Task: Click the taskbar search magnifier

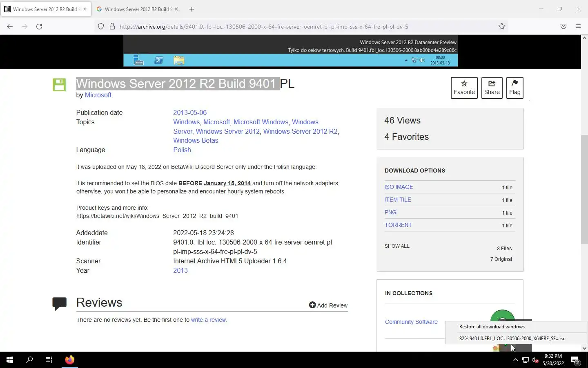Action: (x=29, y=360)
